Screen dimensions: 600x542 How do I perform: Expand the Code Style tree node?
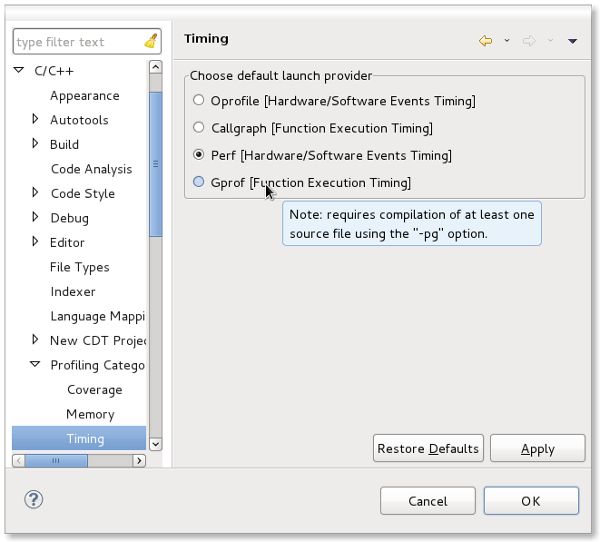pos(35,193)
